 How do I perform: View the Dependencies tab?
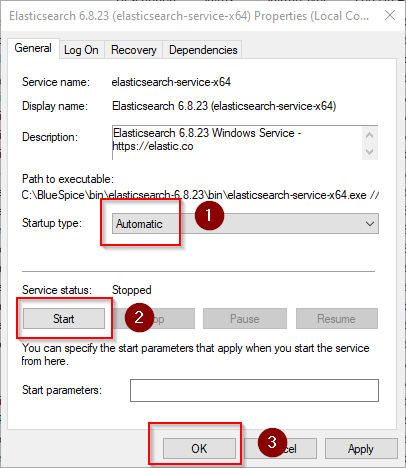point(203,50)
